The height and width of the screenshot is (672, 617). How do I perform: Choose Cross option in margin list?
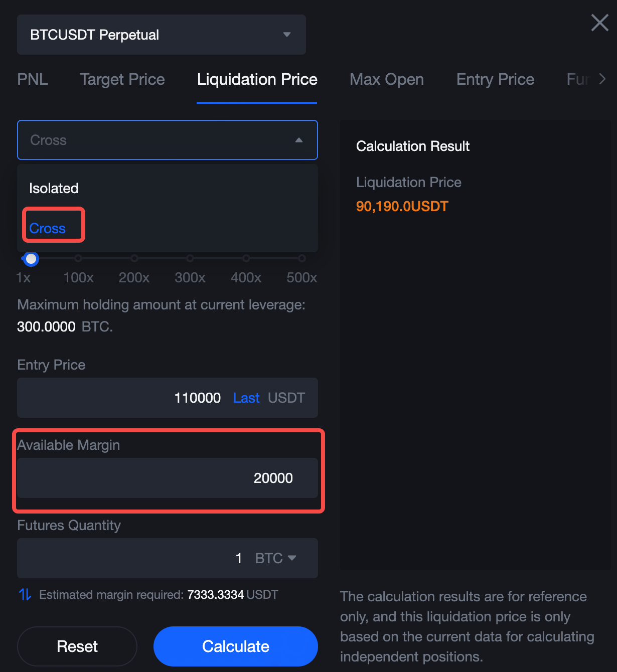(48, 228)
